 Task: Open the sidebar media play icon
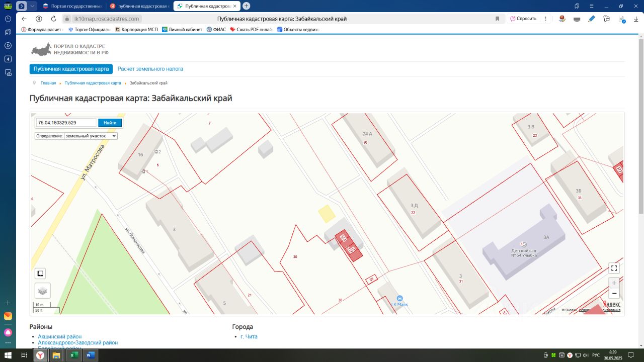pos(8,46)
